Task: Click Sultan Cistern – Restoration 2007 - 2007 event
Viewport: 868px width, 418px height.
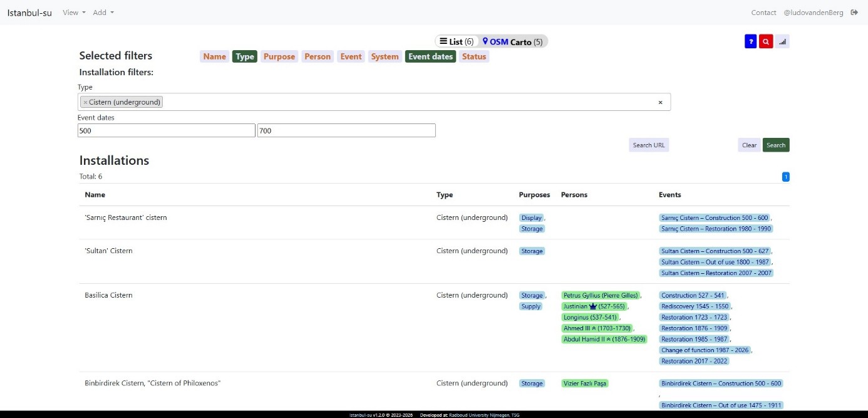Action: pos(716,273)
